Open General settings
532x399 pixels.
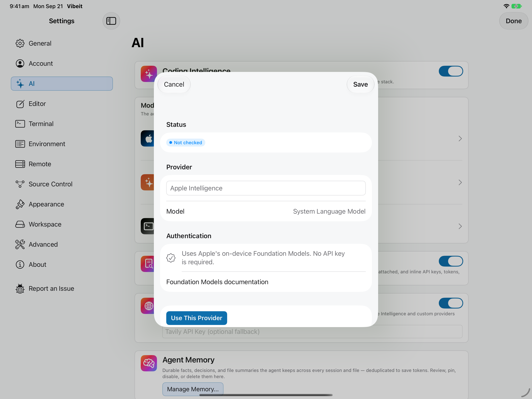[62, 43]
